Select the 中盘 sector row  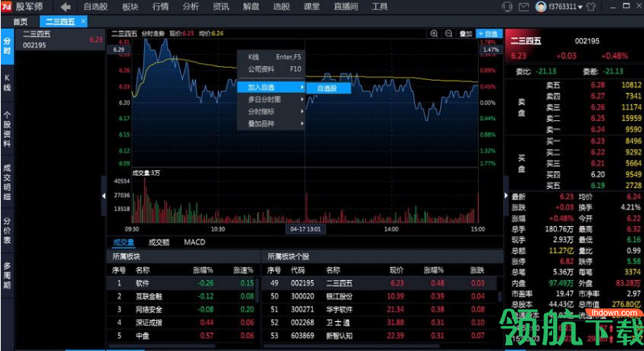click(182, 336)
